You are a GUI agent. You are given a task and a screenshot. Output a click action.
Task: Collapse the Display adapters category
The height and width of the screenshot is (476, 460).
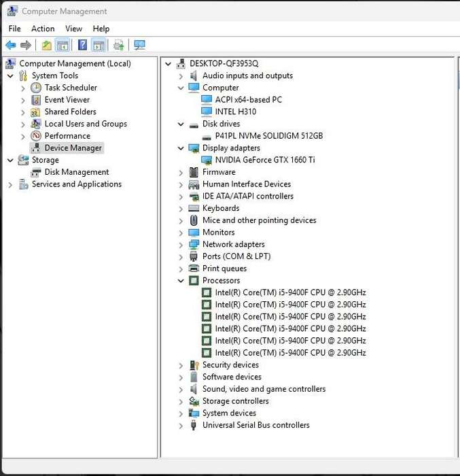(181, 148)
